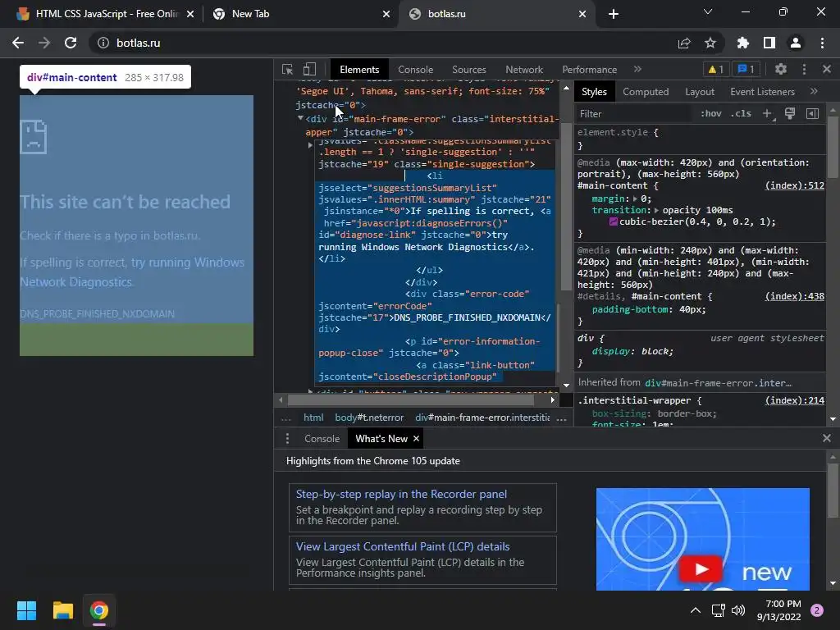This screenshot has width=840, height=630.
Task: Open View Largest Contentful Paint details article
Action: tap(403, 546)
